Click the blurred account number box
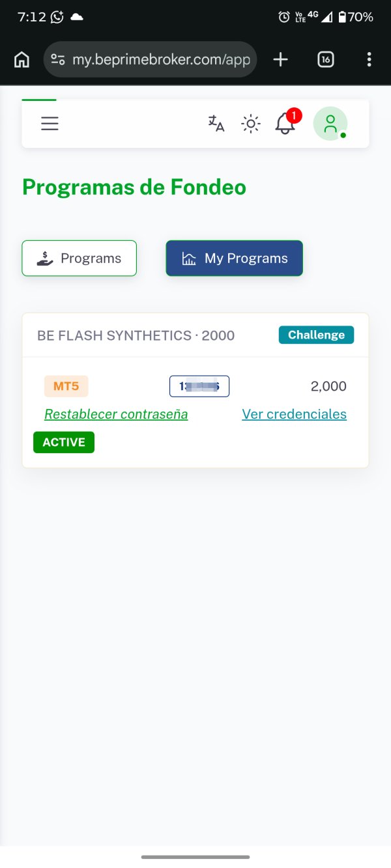This screenshot has width=391, height=868. pos(199,386)
